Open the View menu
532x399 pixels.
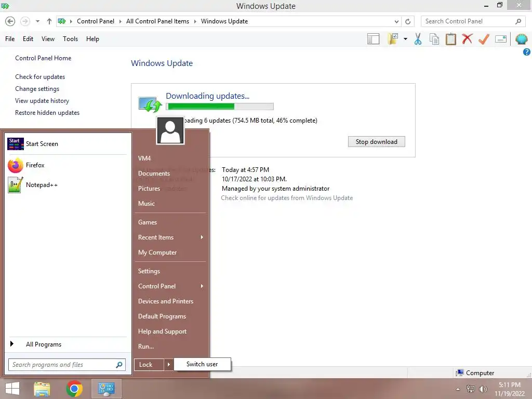pos(48,39)
